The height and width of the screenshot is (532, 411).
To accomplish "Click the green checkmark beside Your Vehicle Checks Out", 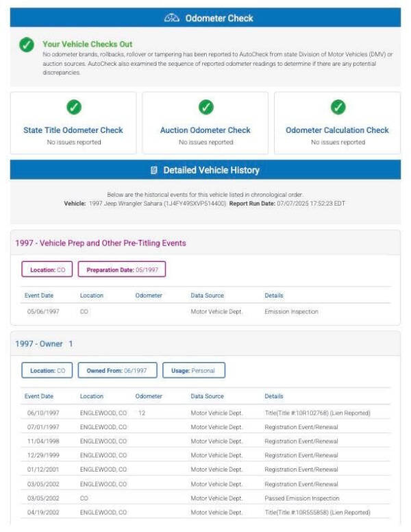I will [x=26, y=46].
